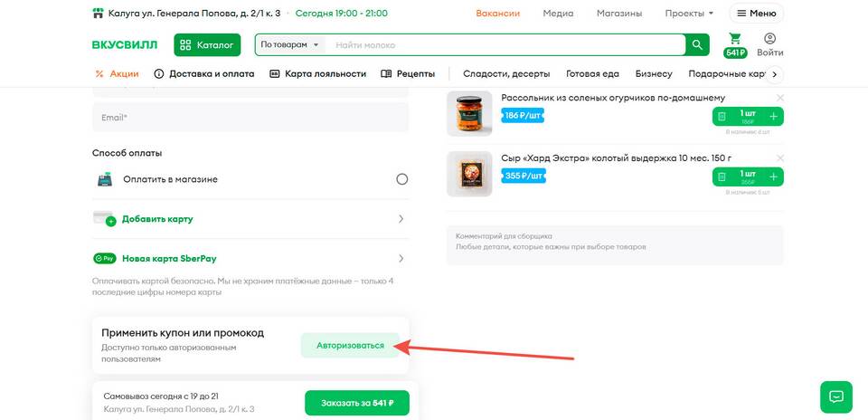Expand the Проекты dropdown menu
The image size is (868, 420).
point(689,14)
